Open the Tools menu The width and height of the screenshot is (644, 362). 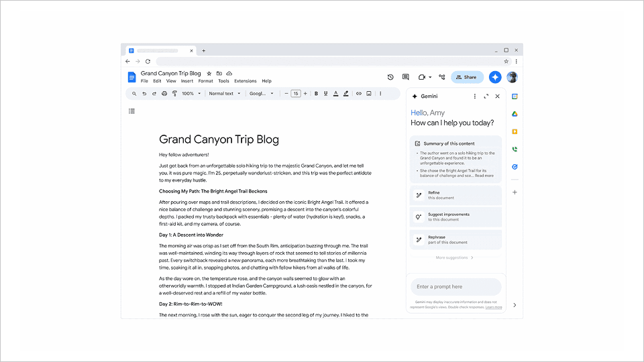(223, 81)
